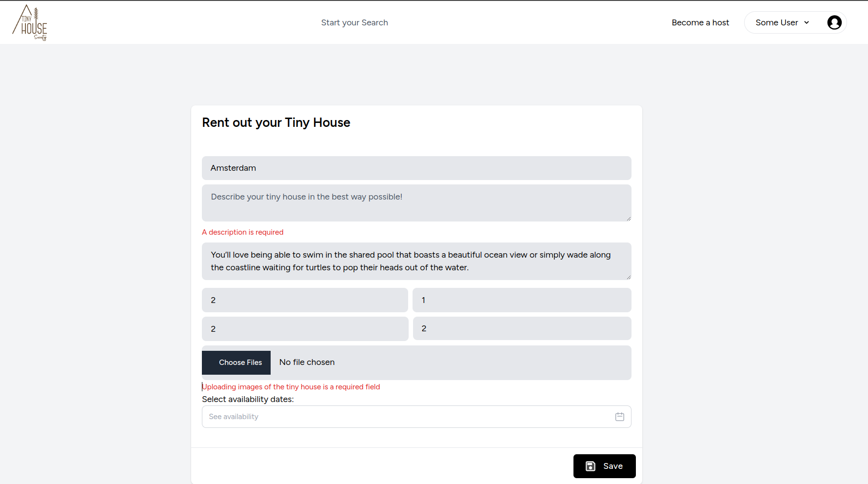Click the save disk icon on Save button
The width and height of the screenshot is (868, 484).
[x=591, y=466]
